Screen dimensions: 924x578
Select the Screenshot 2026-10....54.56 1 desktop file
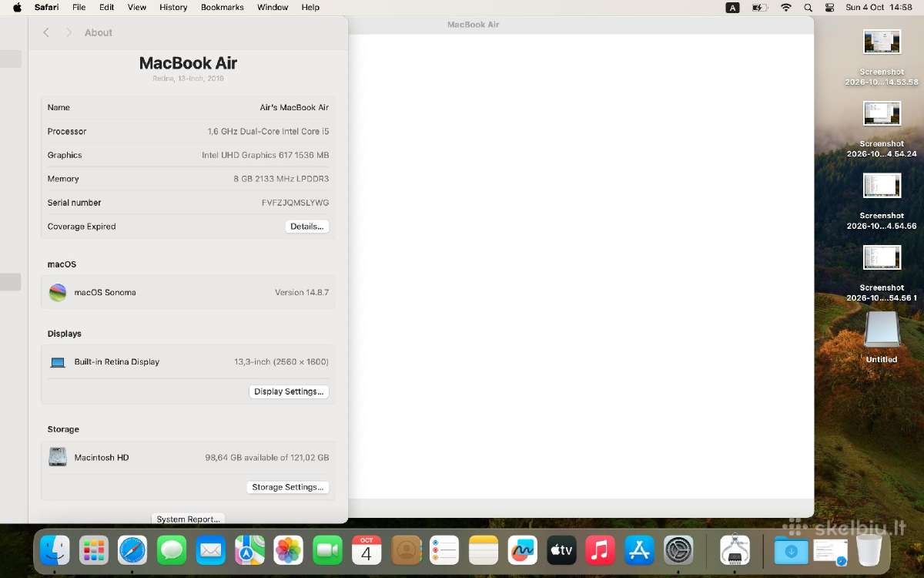coord(882,273)
